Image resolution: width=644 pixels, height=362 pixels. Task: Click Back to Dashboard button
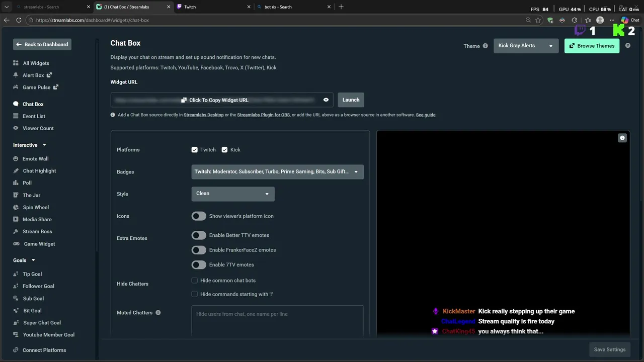[x=42, y=44]
